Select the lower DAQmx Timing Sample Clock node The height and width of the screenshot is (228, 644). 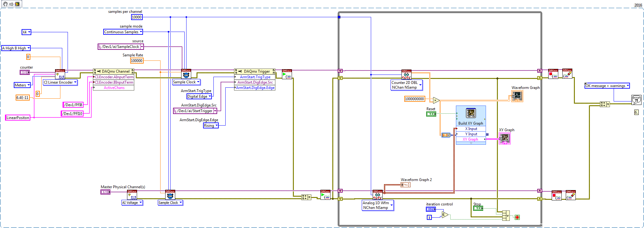pos(170,194)
